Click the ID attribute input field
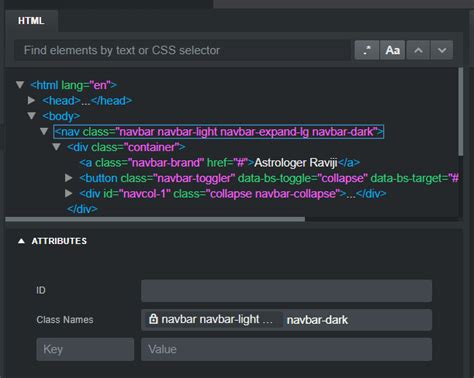The height and width of the screenshot is (378, 474). click(x=287, y=291)
